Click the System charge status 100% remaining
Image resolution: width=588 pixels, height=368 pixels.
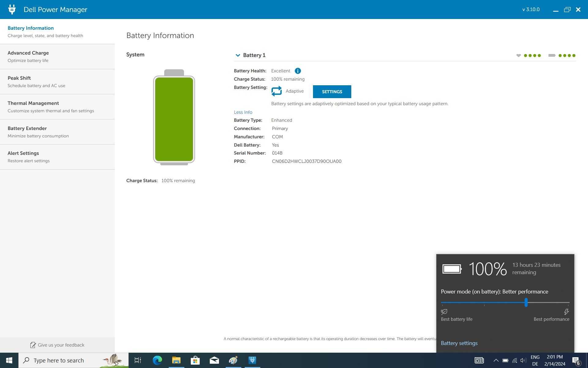click(178, 181)
